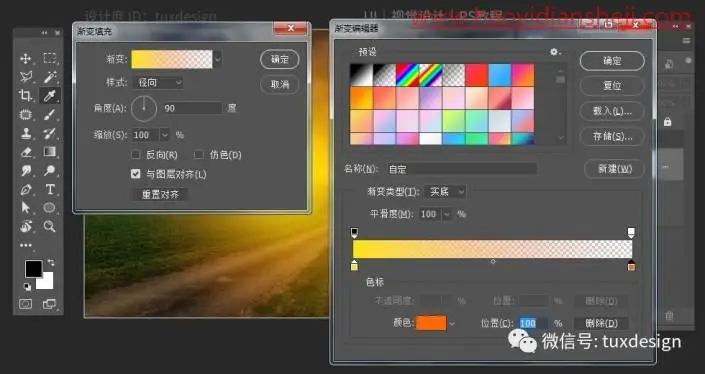Select the Dodge tool

49,170
